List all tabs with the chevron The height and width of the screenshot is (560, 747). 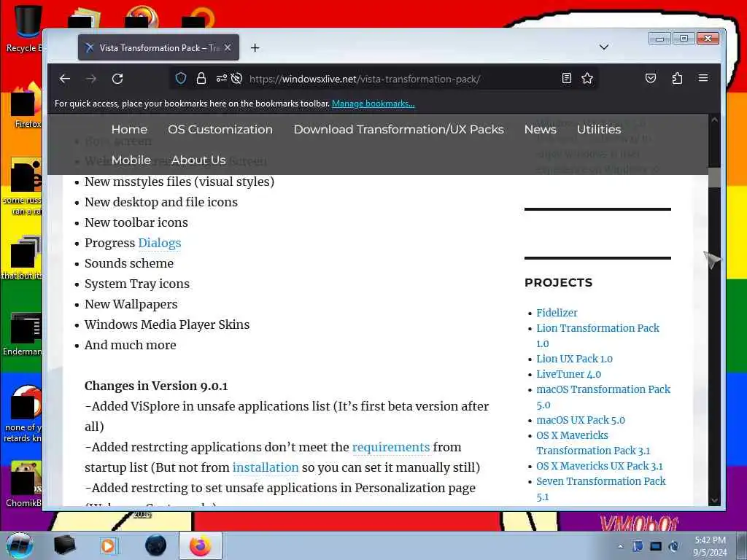[x=603, y=47]
